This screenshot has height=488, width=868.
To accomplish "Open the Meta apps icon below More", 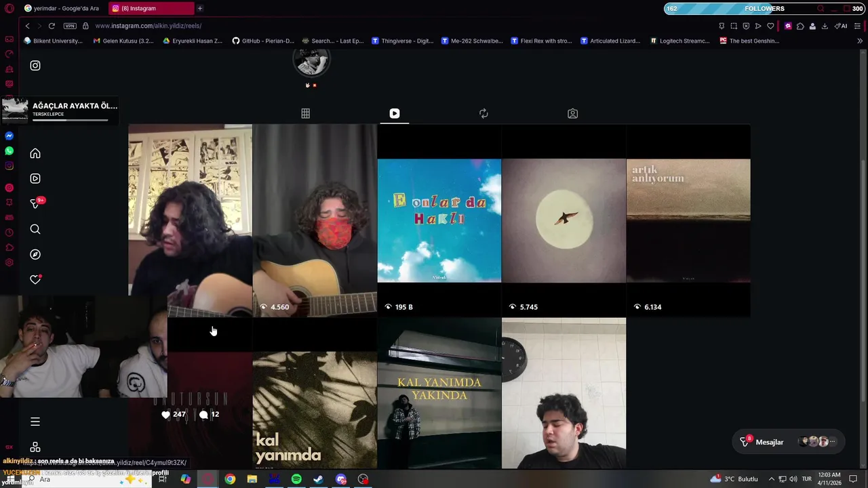I will 35,447.
